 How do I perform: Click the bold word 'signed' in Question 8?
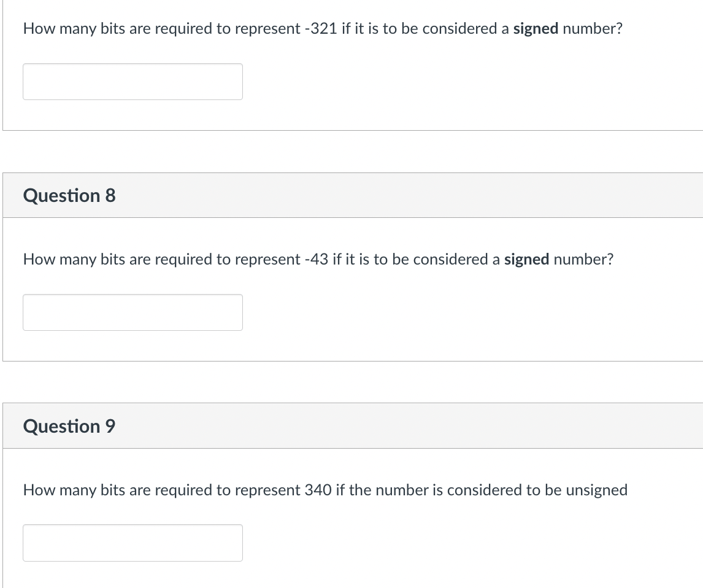pos(527,259)
